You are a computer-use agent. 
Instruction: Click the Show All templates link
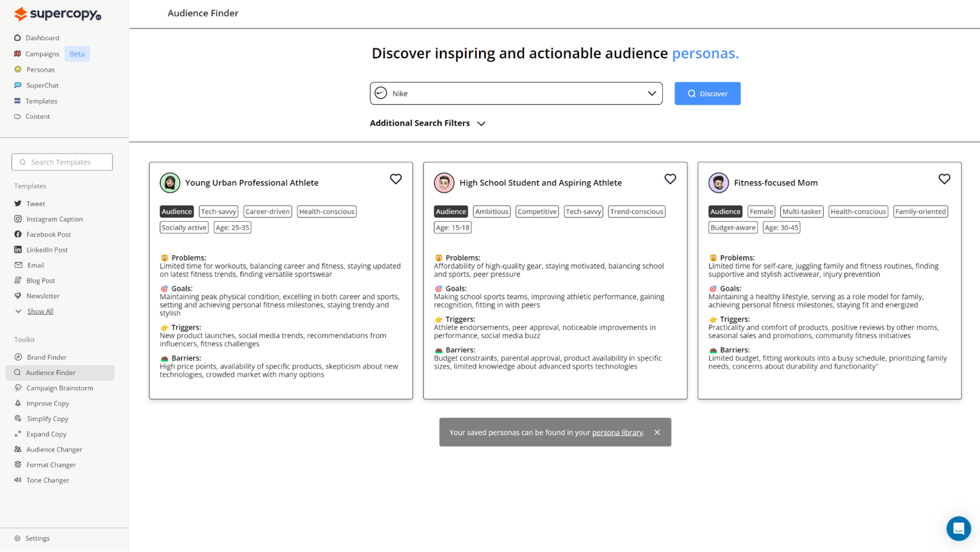pos(40,311)
